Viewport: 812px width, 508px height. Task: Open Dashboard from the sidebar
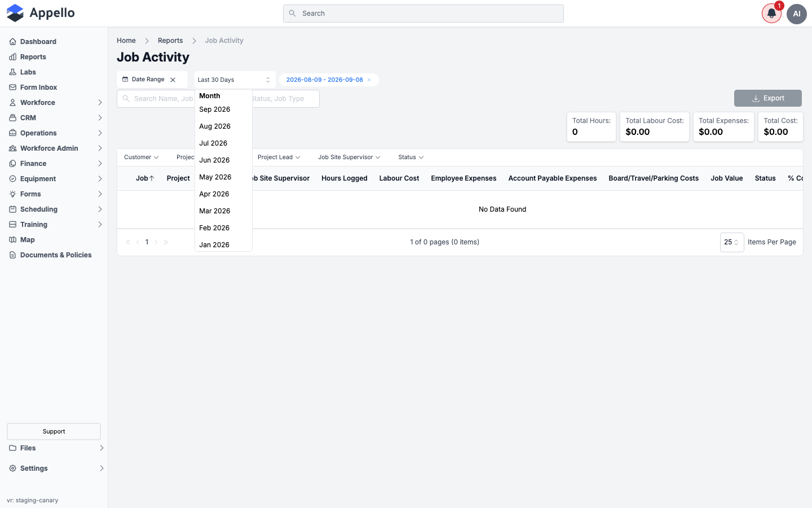pos(38,42)
